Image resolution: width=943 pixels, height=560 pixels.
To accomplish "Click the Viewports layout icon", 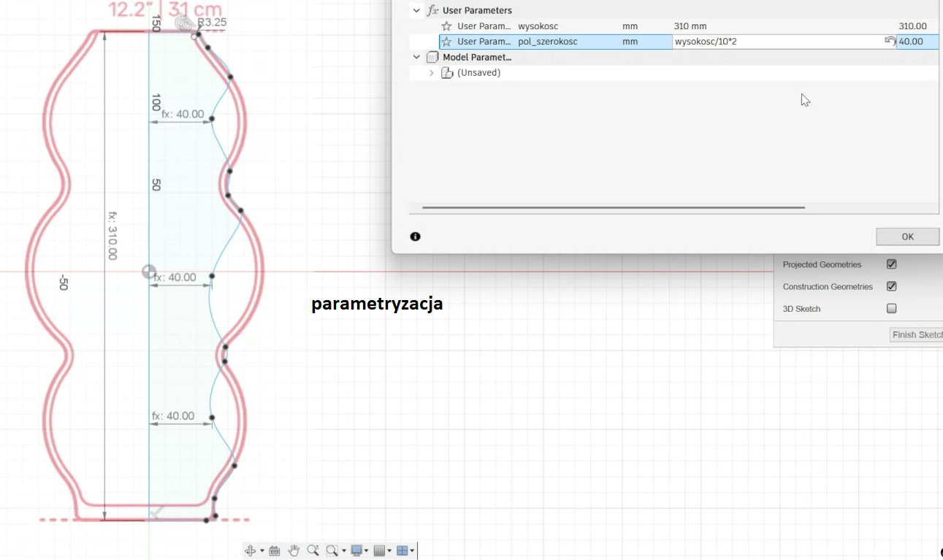I will pos(402,551).
